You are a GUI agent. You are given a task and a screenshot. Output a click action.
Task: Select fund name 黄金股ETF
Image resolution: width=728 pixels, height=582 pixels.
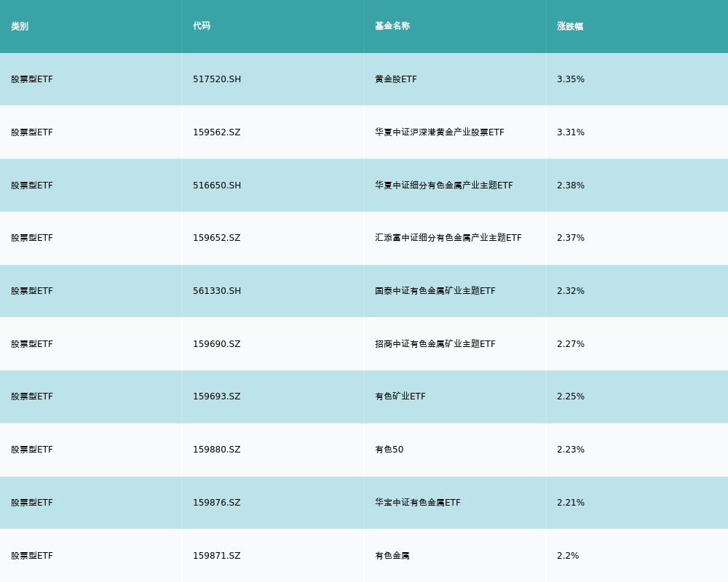396,79
